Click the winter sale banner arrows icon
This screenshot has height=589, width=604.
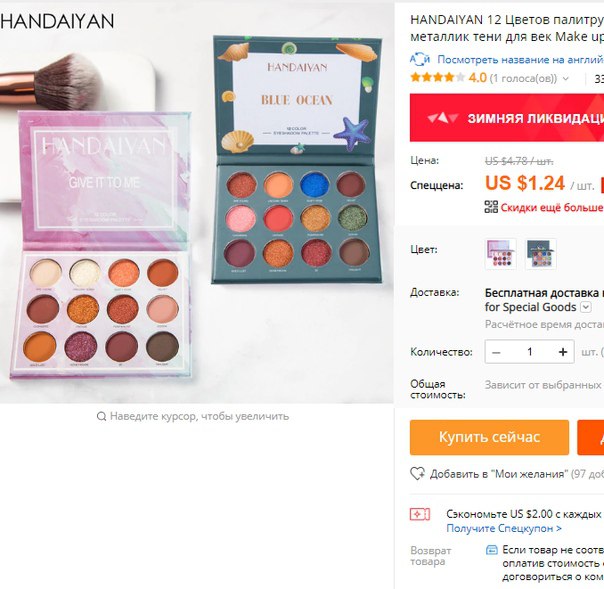443,118
